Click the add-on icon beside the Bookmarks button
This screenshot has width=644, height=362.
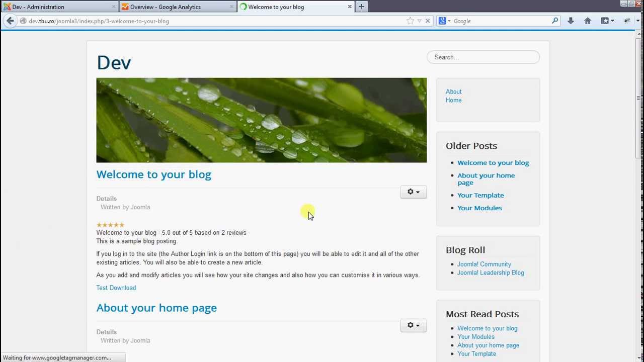(x=627, y=21)
